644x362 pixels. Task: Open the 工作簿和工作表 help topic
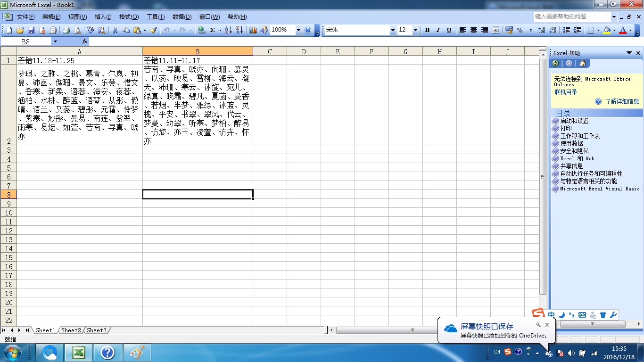pos(580,136)
